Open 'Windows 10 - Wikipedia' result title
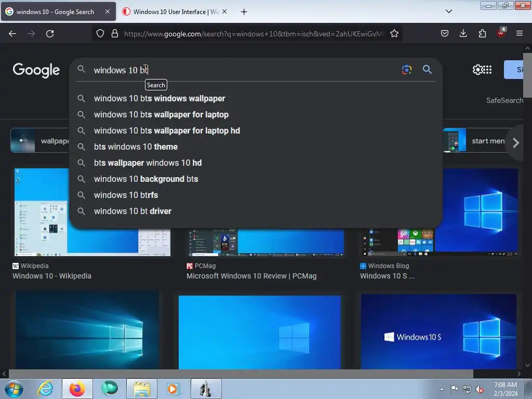This screenshot has height=399, width=532. (52, 276)
